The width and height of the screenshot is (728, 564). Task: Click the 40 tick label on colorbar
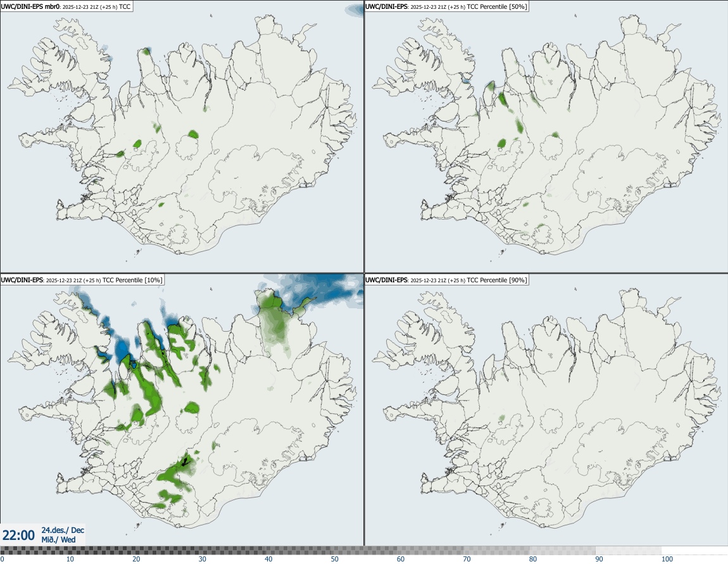pyautogui.click(x=268, y=559)
